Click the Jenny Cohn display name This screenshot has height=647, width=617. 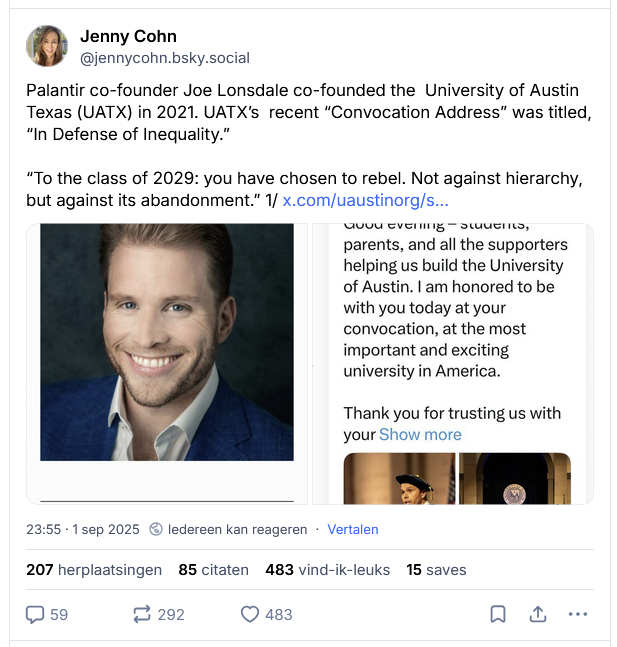(x=128, y=37)
